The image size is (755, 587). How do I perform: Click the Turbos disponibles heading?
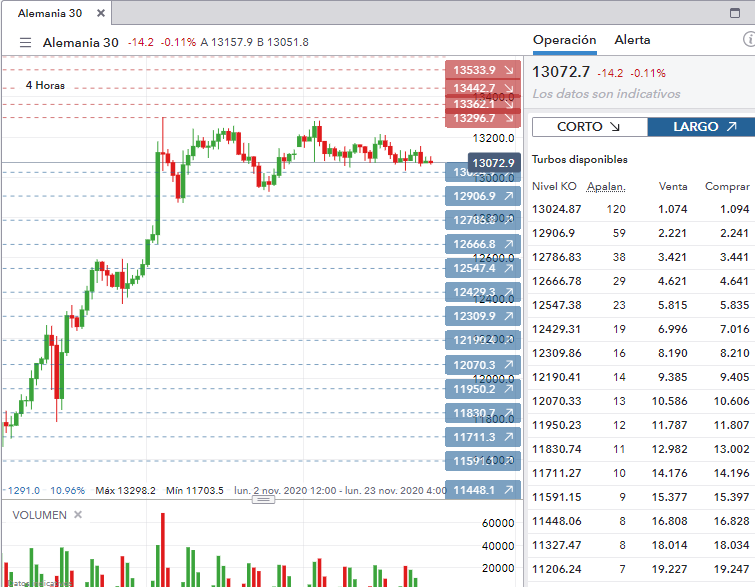(580, 159)
